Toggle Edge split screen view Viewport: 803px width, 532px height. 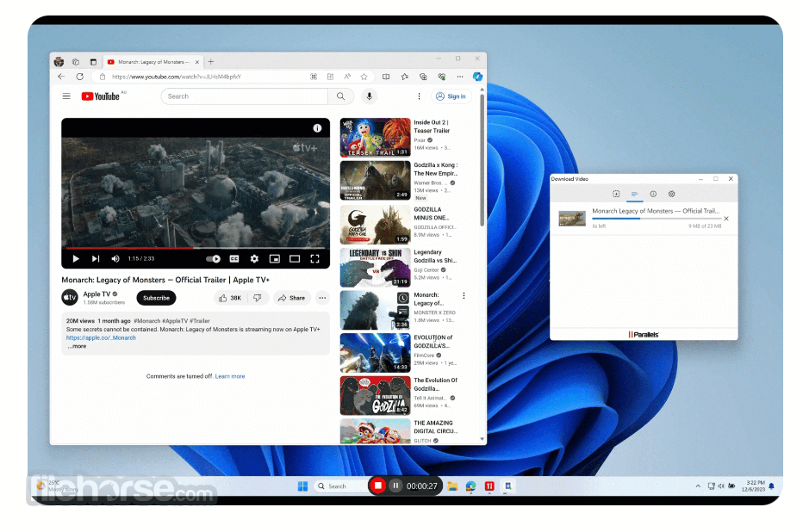point(386,77)
